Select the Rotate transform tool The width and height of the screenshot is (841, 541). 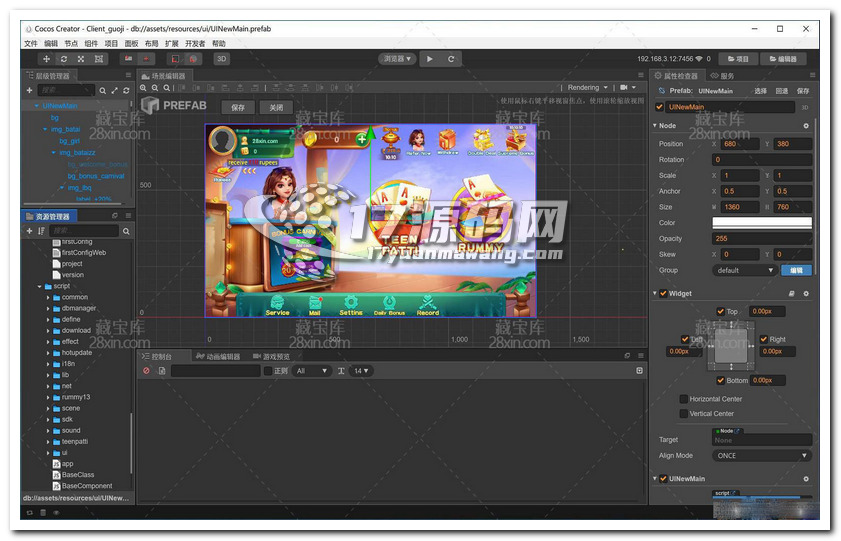[64, 59]
